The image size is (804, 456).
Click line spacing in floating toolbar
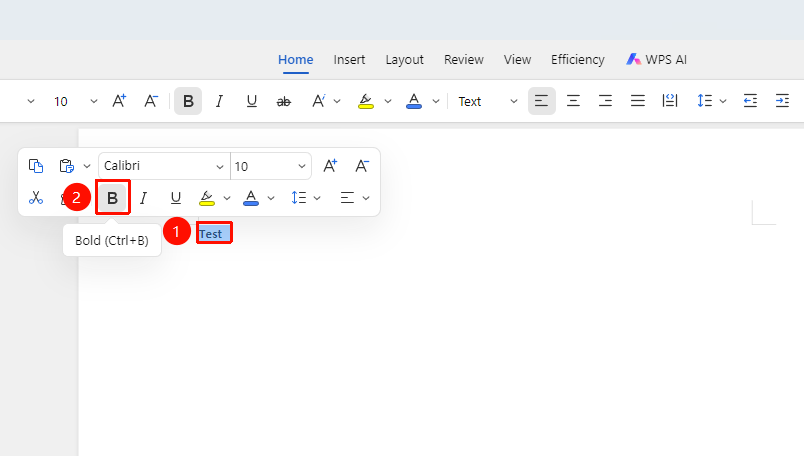(x=298, y=197)
